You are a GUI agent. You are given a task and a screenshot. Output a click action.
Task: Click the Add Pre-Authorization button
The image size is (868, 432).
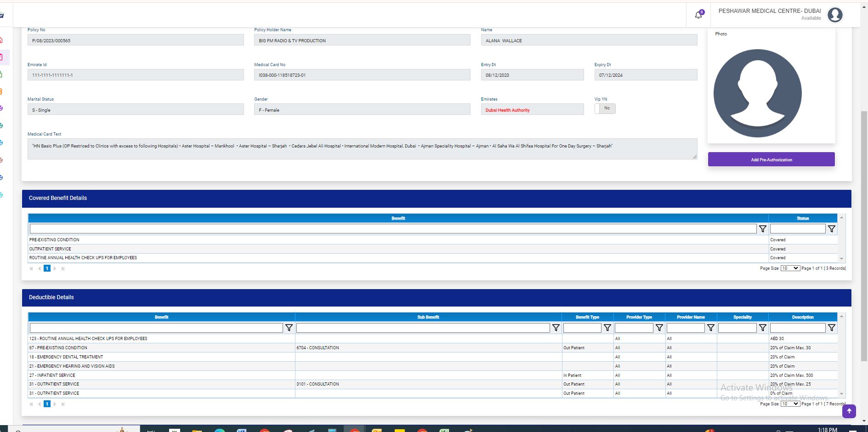tap(771, 159)
